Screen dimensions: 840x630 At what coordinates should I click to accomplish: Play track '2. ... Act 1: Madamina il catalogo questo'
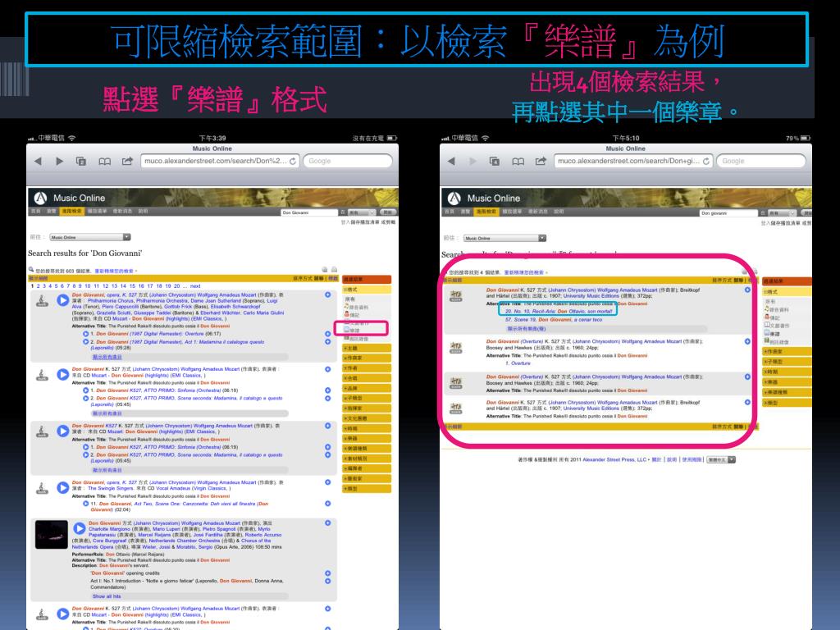point(85,342)
